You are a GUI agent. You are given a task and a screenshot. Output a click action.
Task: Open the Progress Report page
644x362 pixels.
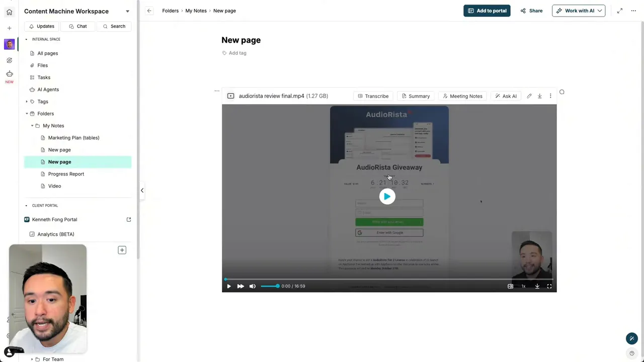66,173
